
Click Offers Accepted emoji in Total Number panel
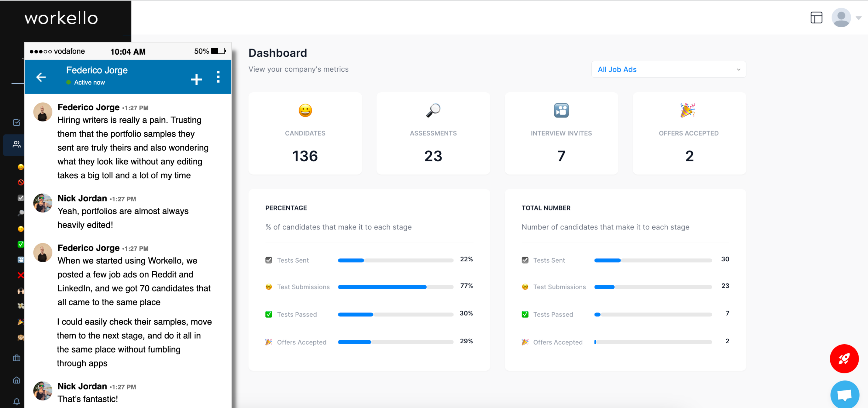[525, 342]
